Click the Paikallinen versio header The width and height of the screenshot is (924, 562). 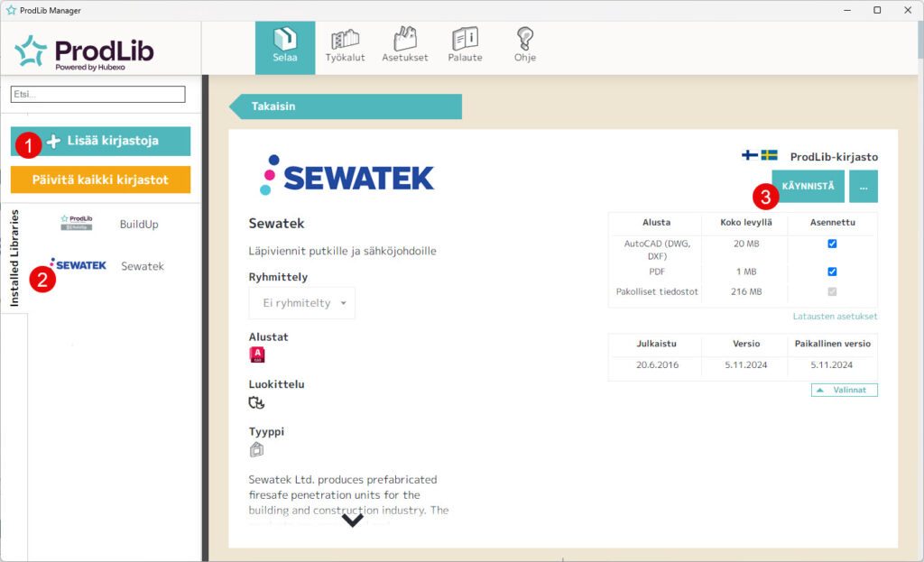point(832,344)
